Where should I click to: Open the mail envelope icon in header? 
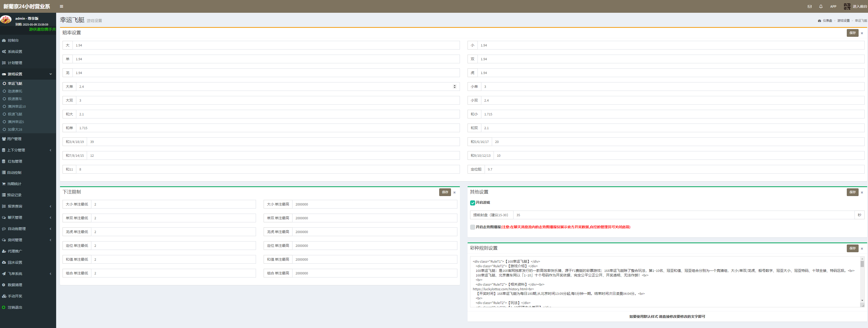[x=809, y=6]
